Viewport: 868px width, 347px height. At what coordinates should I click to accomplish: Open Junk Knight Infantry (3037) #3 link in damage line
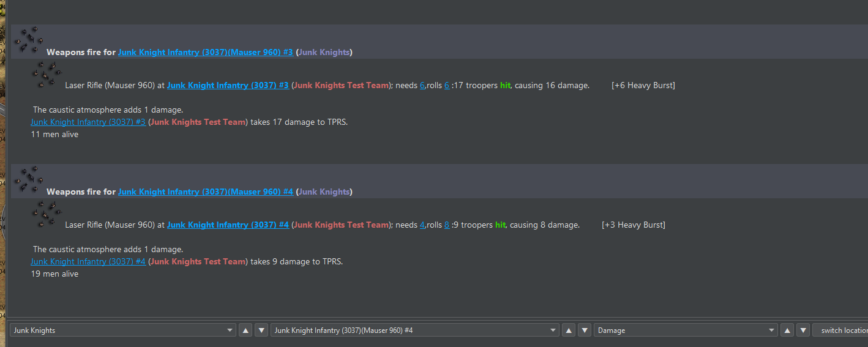coord(88,122)
